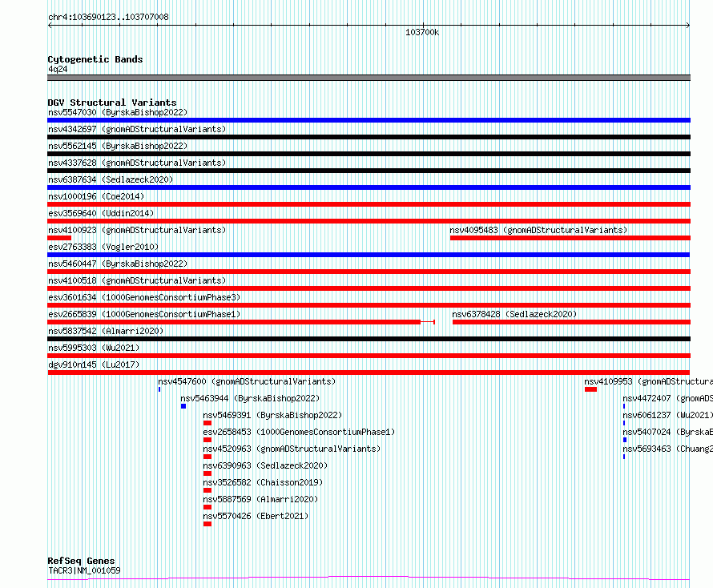Select nsv1000196 (Coe2014) variant
The height and width of the screenshot is (588, 713).
pyautogui.click(x=96, y=196)
